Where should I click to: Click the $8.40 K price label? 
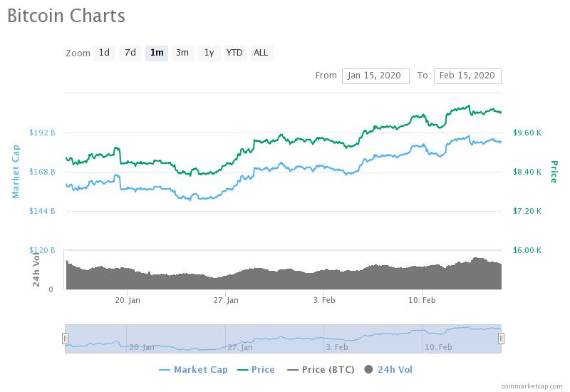pos(527,172)
